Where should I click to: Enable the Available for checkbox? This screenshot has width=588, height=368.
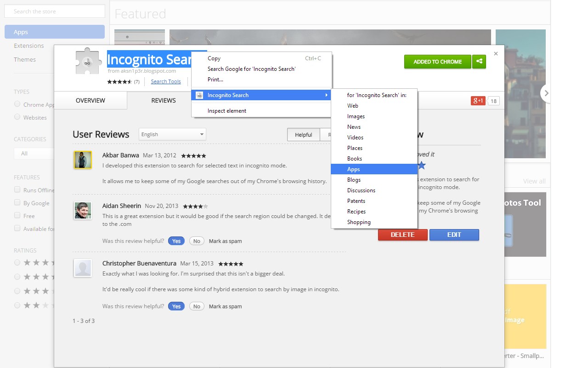(x=17, y=228)
